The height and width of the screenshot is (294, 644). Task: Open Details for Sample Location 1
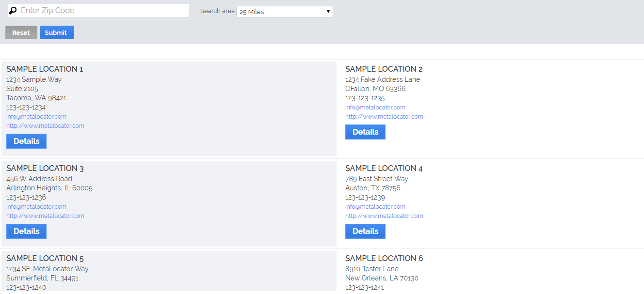[x=26, y=141]
